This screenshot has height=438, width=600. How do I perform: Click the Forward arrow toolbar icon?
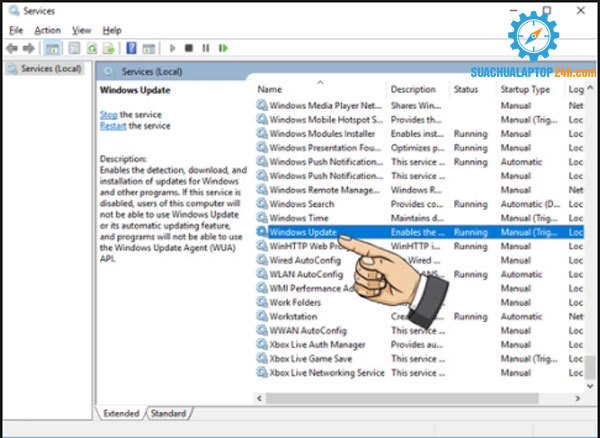29,48
